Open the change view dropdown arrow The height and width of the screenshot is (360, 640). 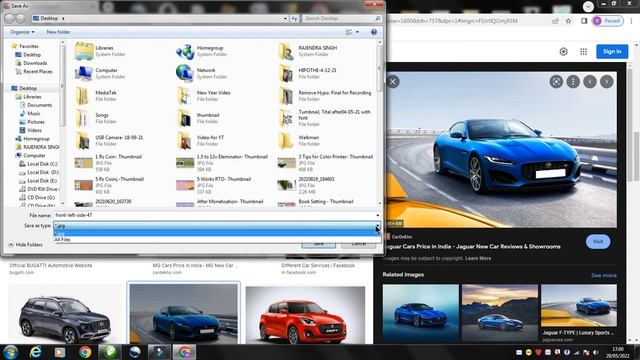358,32
